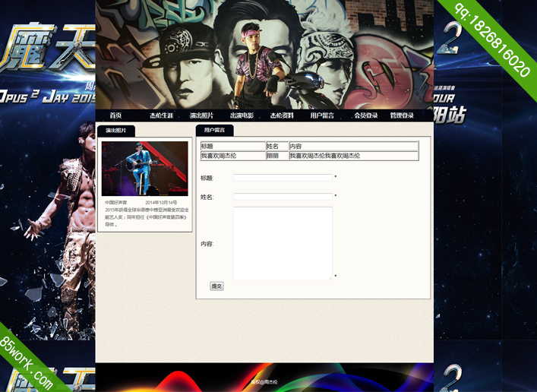
Task: Click into the 内容 text area
Action: coord(283,243)
